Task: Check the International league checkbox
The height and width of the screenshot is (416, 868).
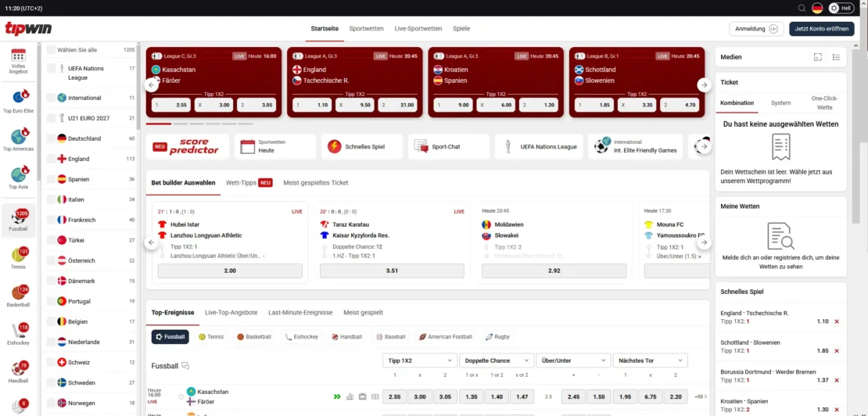Action: (x=51, y=98)
